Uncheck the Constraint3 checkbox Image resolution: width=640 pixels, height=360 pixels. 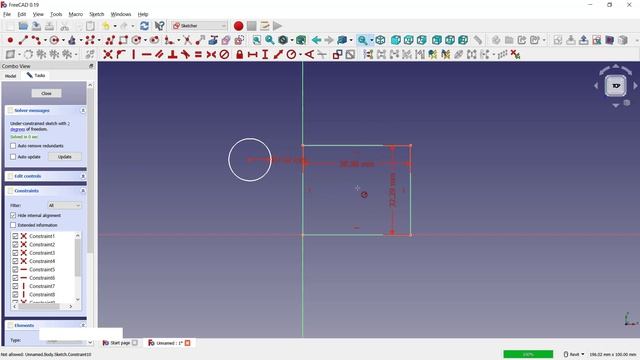[x=15, y=253]
